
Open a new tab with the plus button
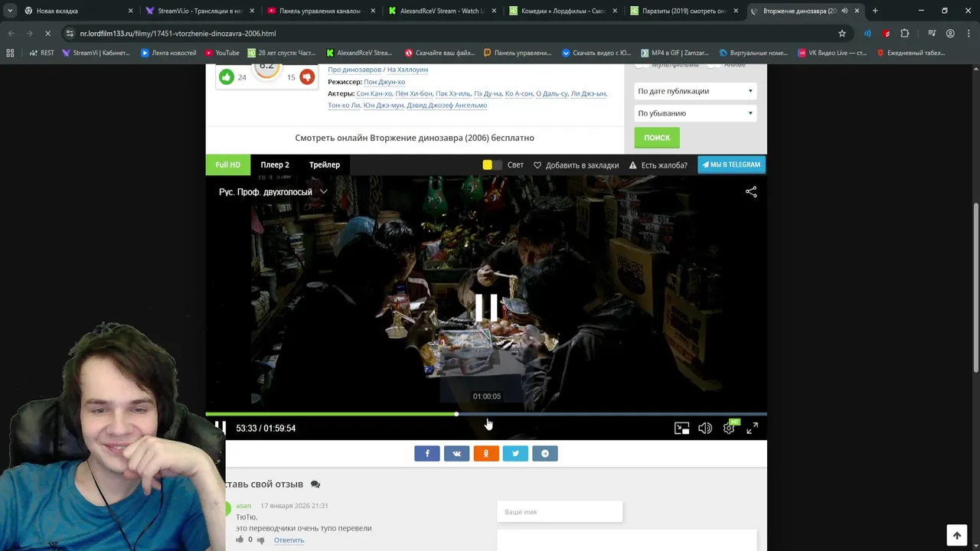pos(875,11)
